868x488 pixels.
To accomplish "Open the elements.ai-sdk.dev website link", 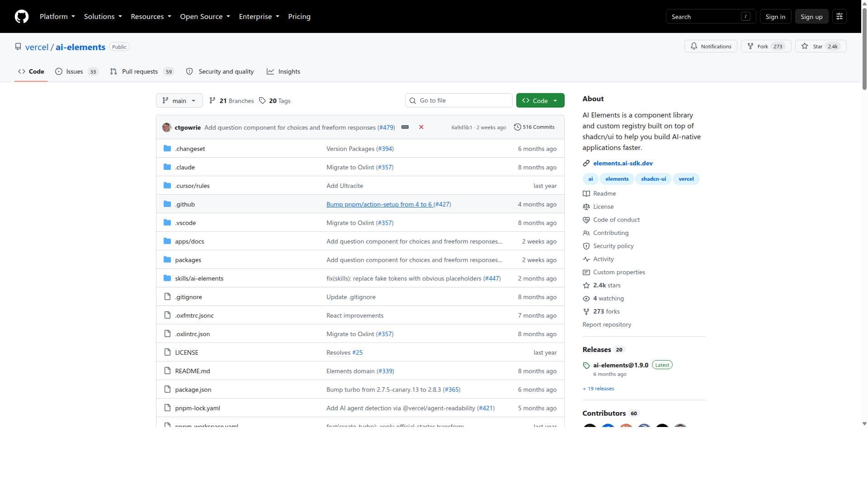I will tap(623, 164).
